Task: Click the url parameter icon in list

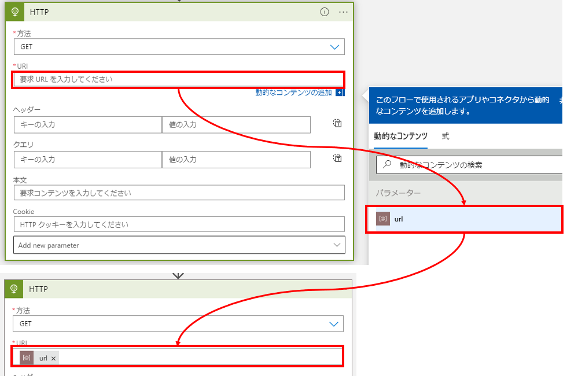Action: pos(383,219)
